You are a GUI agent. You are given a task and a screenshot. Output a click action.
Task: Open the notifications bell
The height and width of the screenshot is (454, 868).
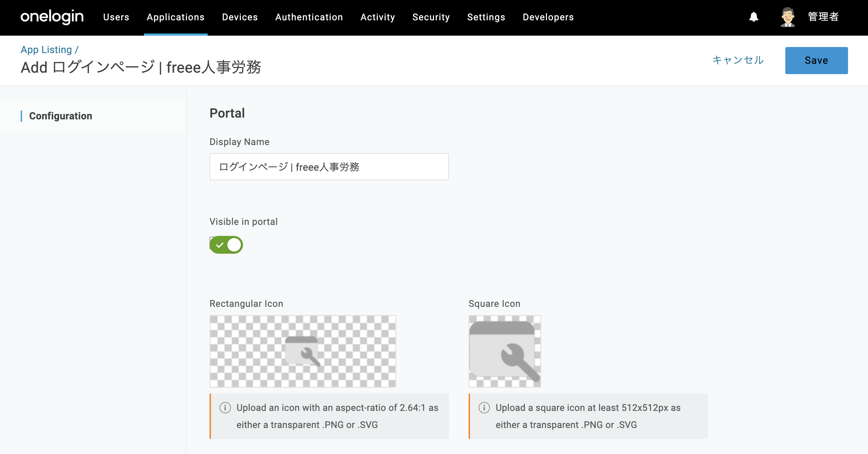754,17
